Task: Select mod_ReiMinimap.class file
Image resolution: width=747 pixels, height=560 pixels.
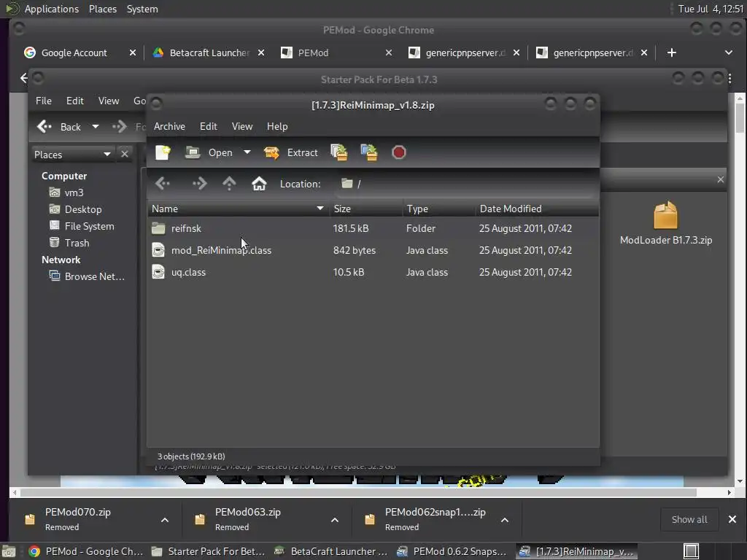Action: (373, 250)
